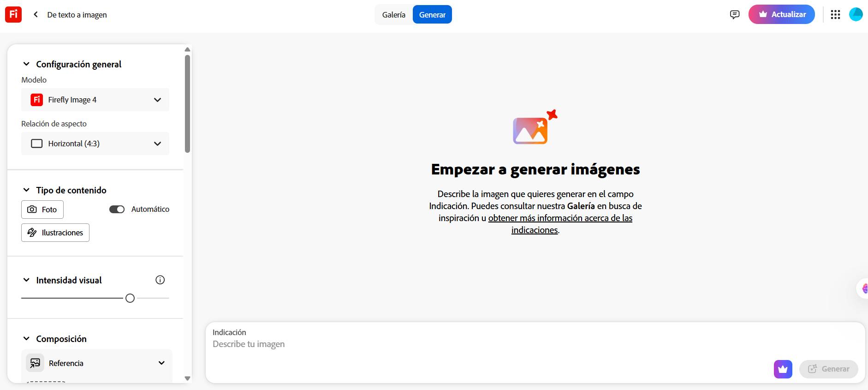Switch to the Generar tab
The width and height of the screenshot is (868, 390).
pos(432,15)
